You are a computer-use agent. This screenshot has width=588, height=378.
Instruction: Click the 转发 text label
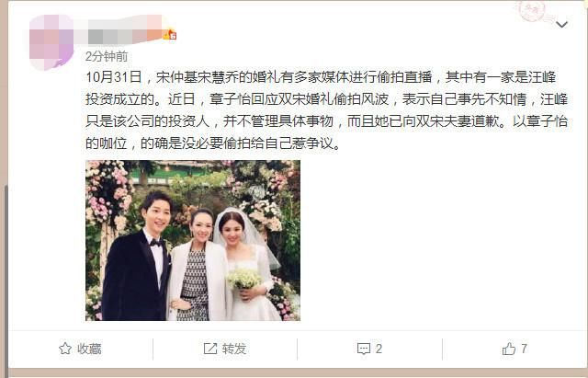tap(234, 349)
